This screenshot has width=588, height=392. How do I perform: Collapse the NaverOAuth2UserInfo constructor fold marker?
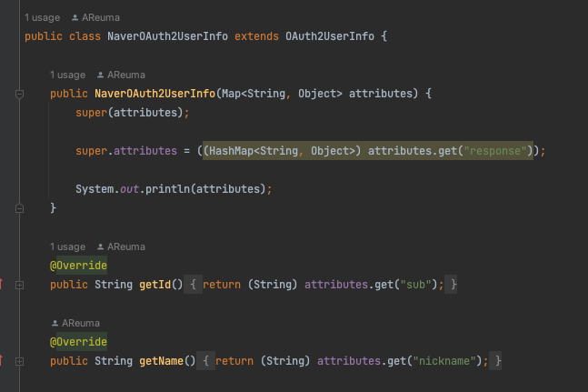click(x=19, y=94)
